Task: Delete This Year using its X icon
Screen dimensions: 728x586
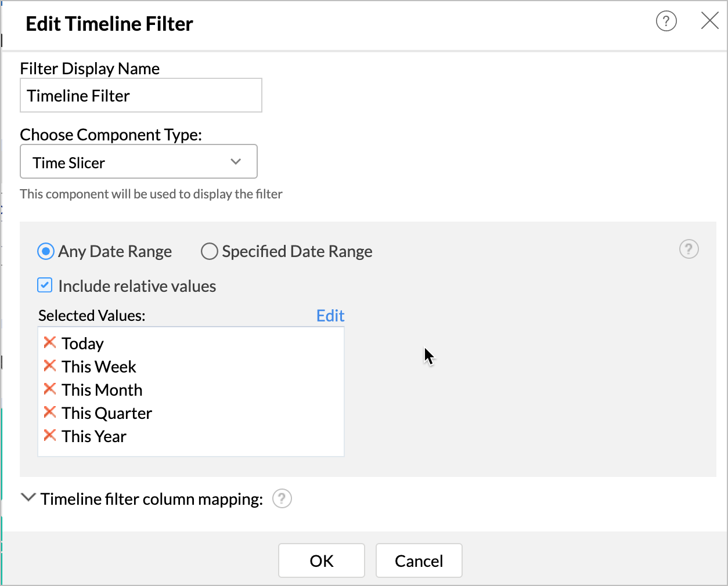Action: (50, 436)
